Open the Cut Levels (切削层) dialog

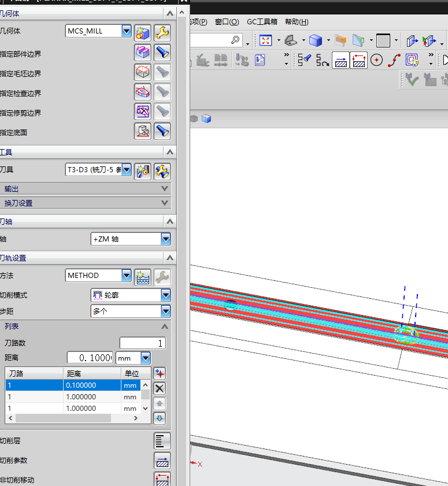tap(162, 441)
